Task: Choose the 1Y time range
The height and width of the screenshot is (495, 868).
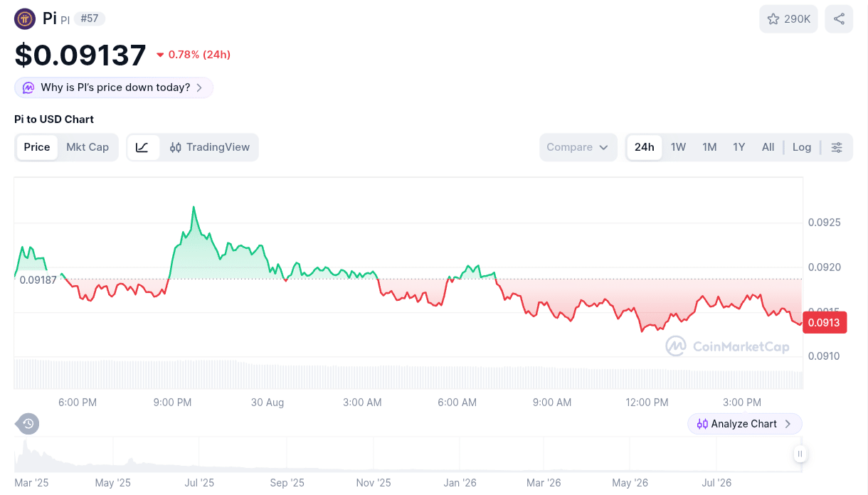Action: point(739,147)
